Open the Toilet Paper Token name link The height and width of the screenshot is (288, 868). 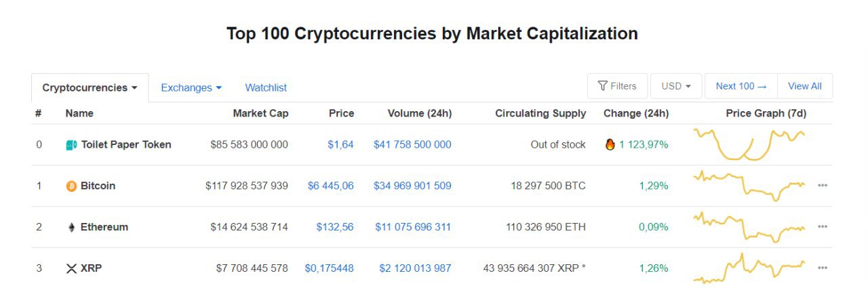click(126, 144)
